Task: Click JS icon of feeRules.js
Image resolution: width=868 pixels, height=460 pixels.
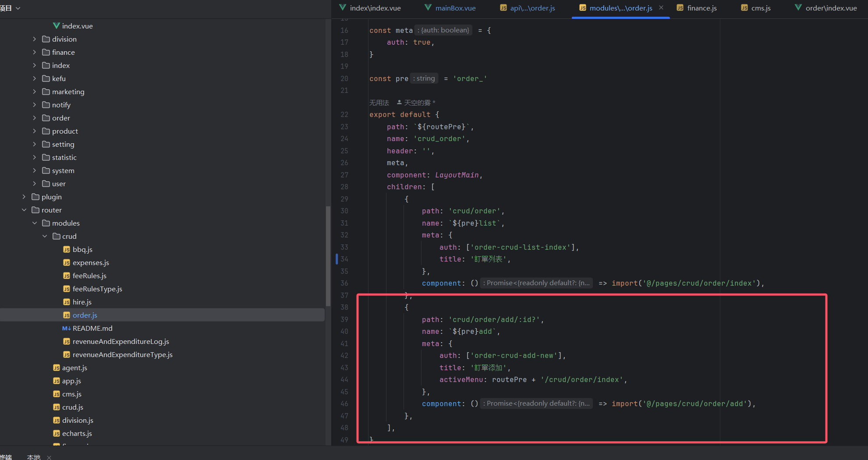Action: 67,276
